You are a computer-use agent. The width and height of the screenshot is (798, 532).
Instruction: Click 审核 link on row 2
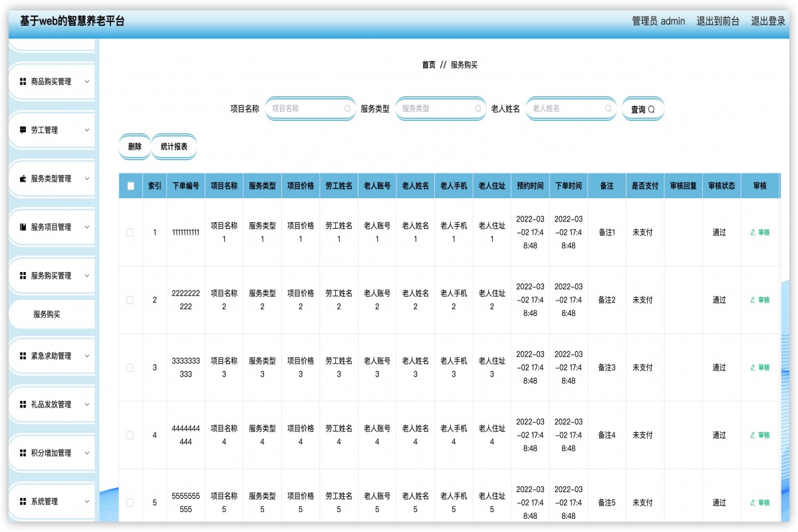[760, 300]
